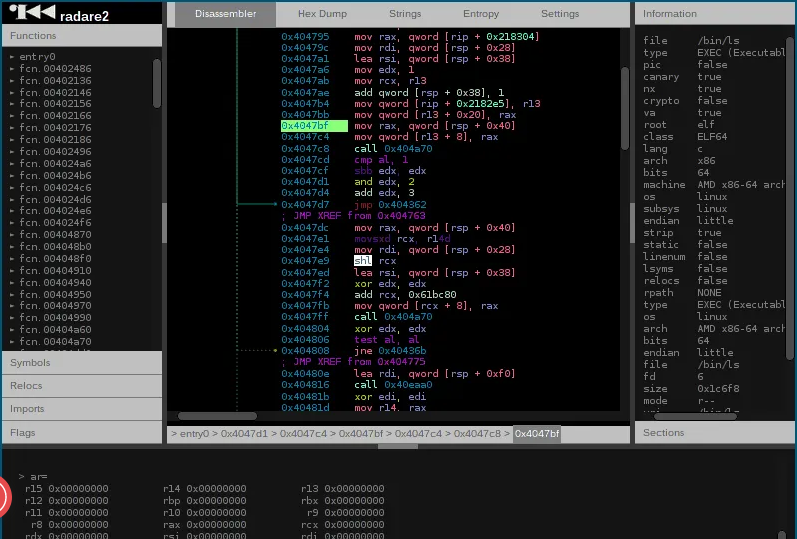
Task: Expand the Symbols panel
Action: [x=82, y=363]
